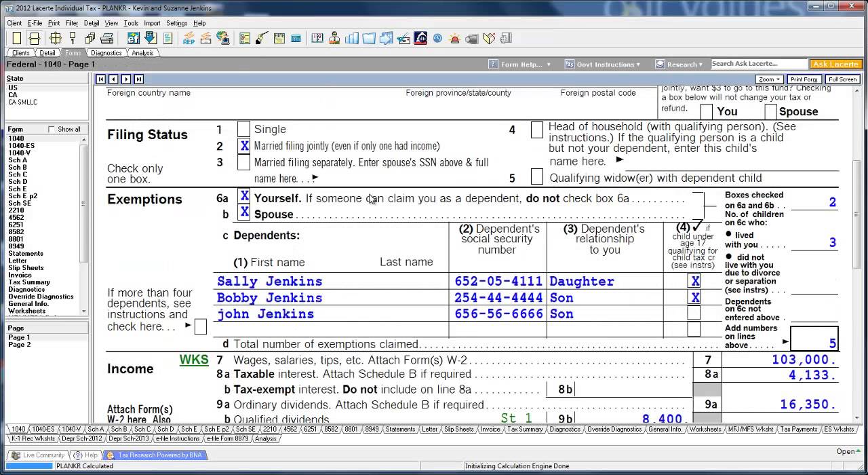
Task: Check Married filing separately box
Action: [243, 162]
